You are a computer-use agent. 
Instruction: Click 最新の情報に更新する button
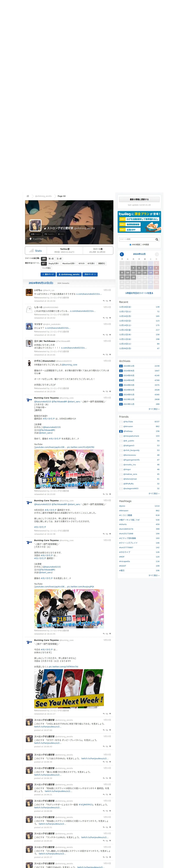click(139, 199)
